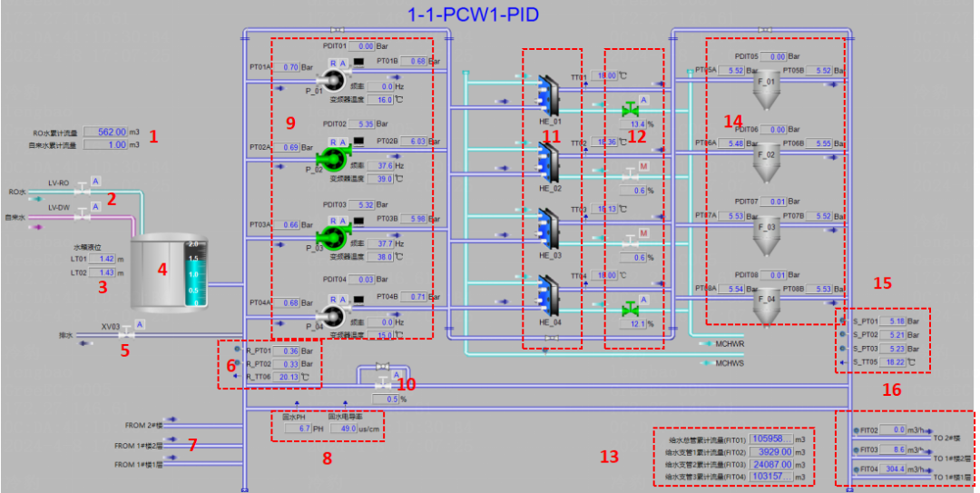Click the black status indicator beside P_03

pos(358,221)
